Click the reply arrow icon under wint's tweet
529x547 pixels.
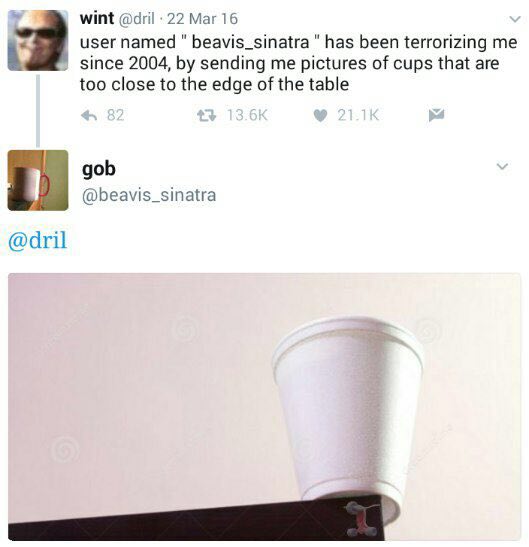(x=89, y=115)
